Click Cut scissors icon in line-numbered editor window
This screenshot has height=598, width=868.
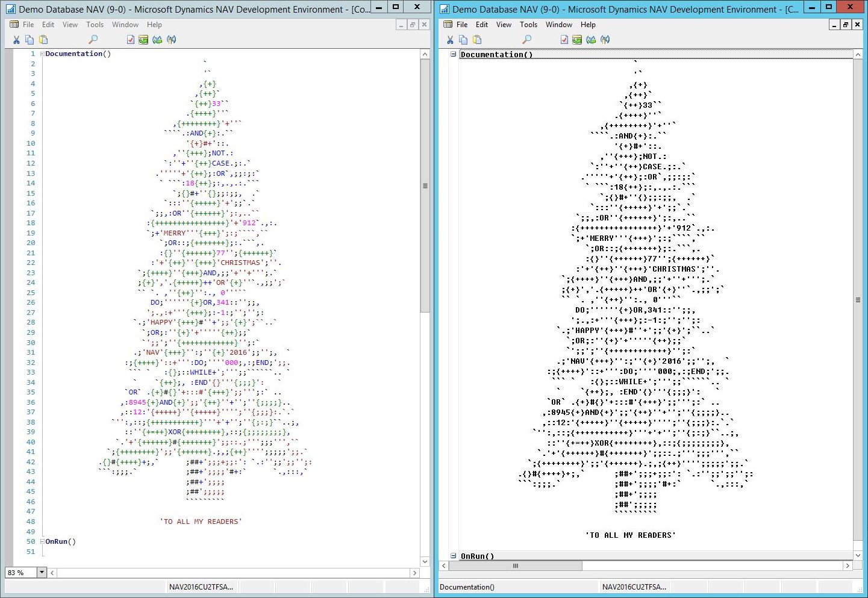(16, 40)
